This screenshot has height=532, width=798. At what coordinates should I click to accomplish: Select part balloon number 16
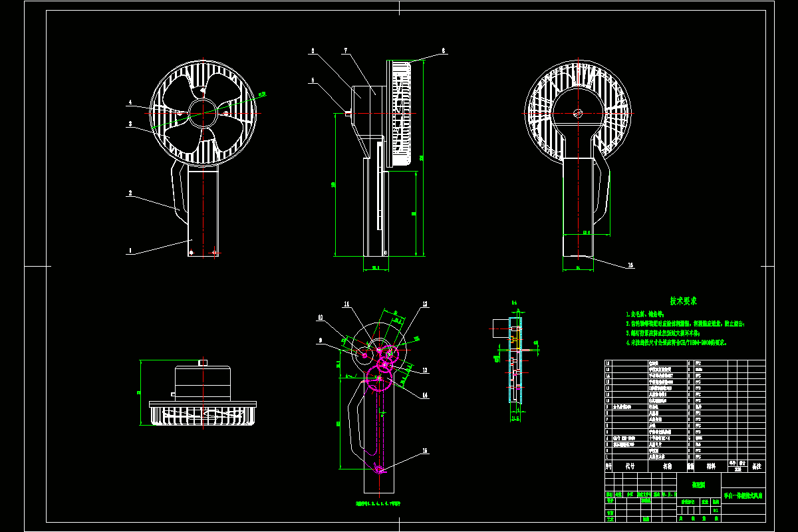click(630, 265)
